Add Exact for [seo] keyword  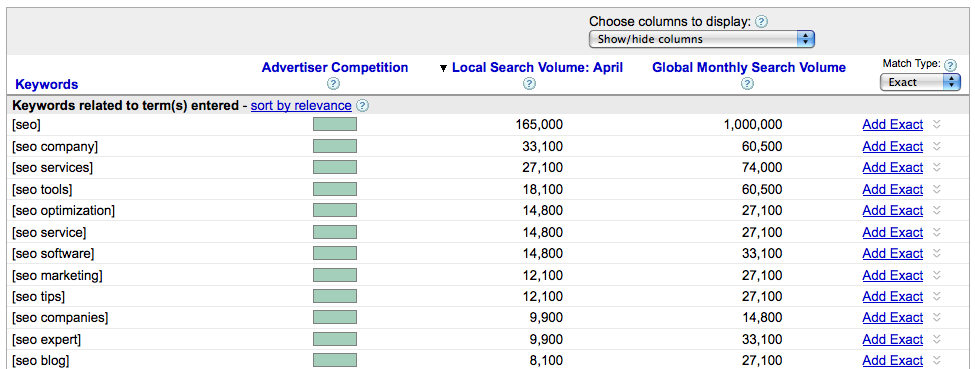click(x=893, y=124)
